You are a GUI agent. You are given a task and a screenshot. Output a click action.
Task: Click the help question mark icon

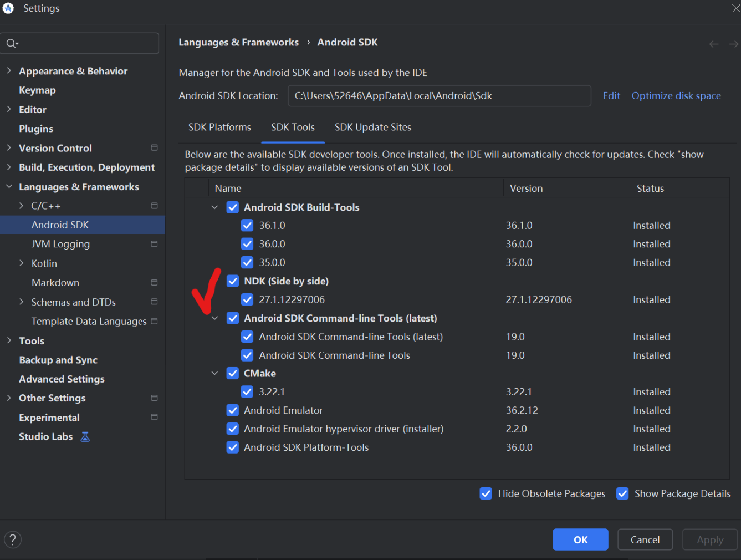click(x=13, y=539)
